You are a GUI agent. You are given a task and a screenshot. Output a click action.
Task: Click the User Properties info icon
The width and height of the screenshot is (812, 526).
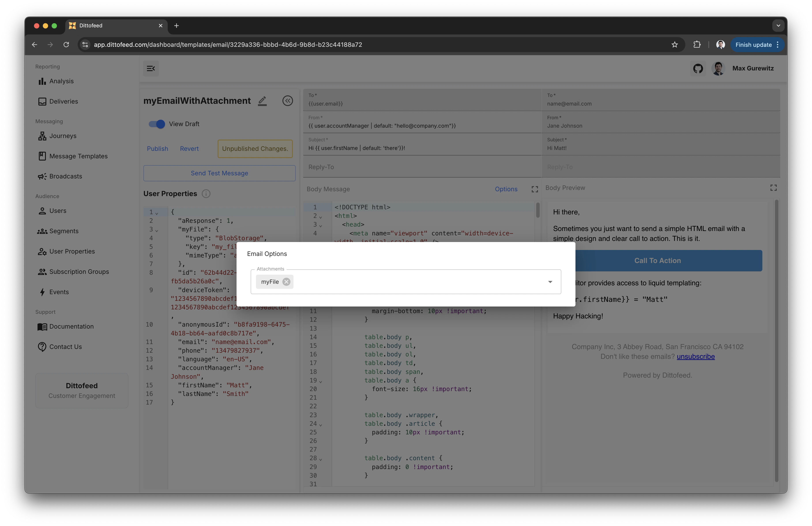(x=206, y=194)
